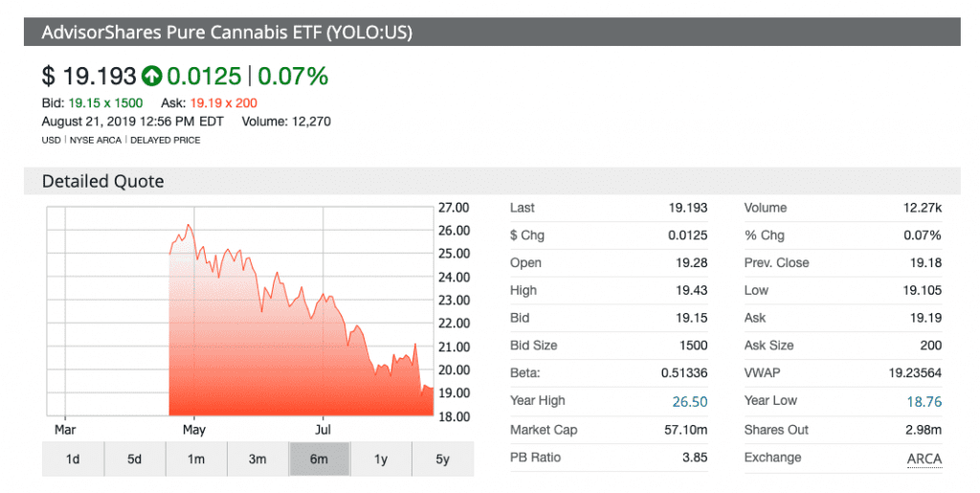This screenshot has height=493, width=980.
Task: Select the 6m chart range tab
Action: tap(319, 459)
